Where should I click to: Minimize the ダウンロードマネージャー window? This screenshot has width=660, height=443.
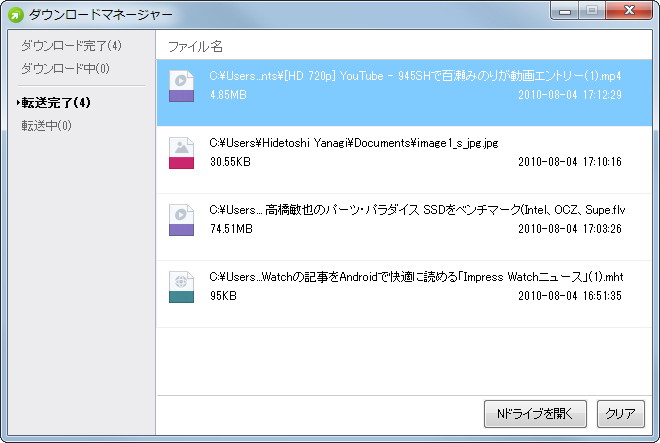tap(565, 11)
